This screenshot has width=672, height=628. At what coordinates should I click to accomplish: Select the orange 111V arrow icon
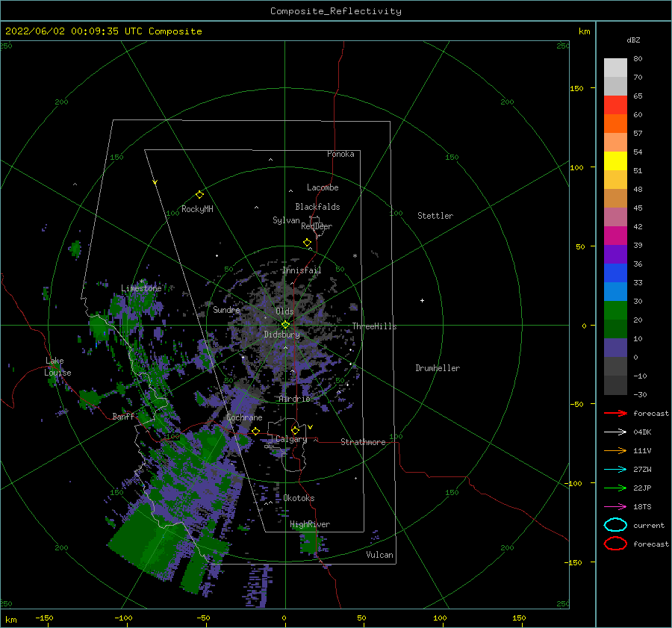[615, 450]
